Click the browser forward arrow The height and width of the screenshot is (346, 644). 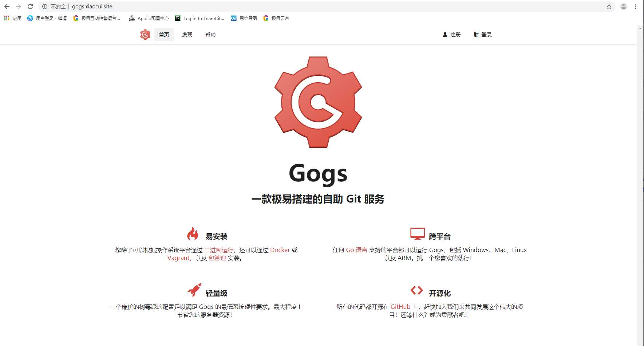(19, 7)
